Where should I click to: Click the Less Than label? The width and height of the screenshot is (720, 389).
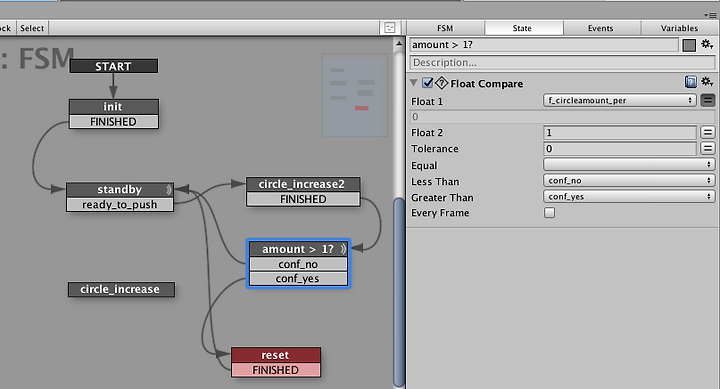435,181
